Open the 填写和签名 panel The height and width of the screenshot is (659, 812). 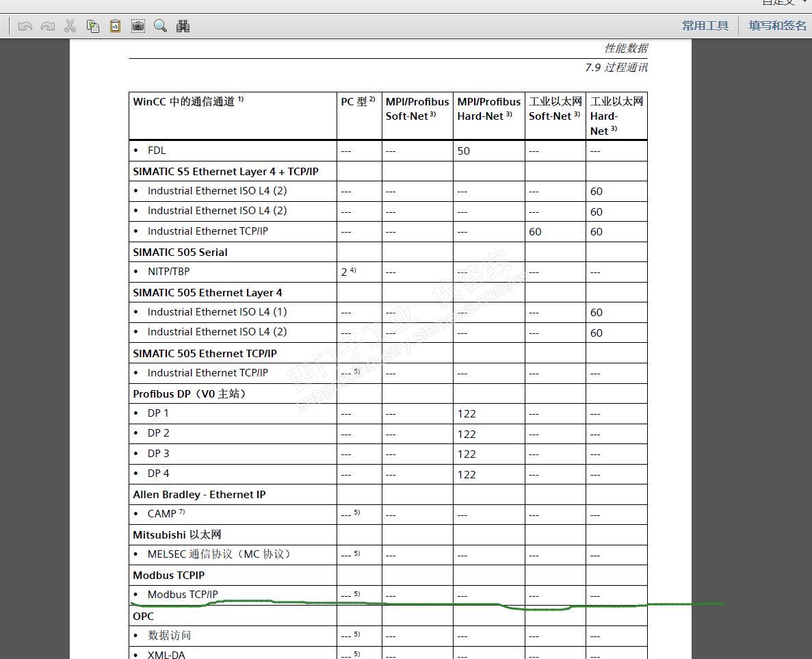777,25
